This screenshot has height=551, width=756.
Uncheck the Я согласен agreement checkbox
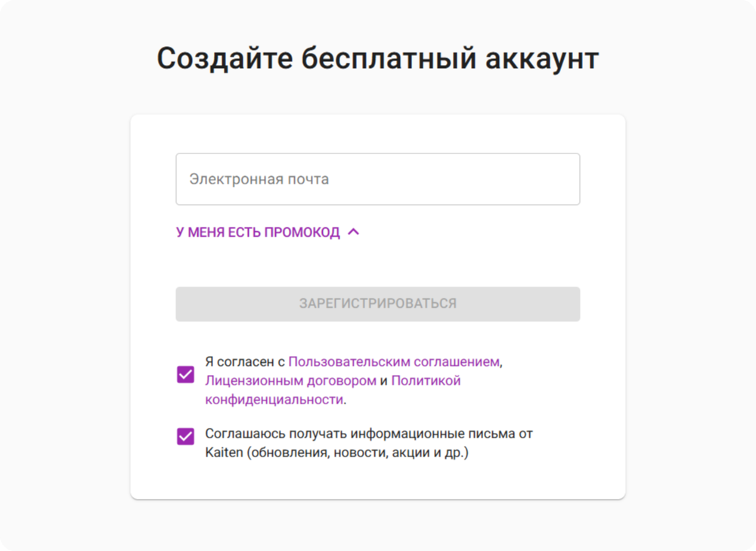185,374
